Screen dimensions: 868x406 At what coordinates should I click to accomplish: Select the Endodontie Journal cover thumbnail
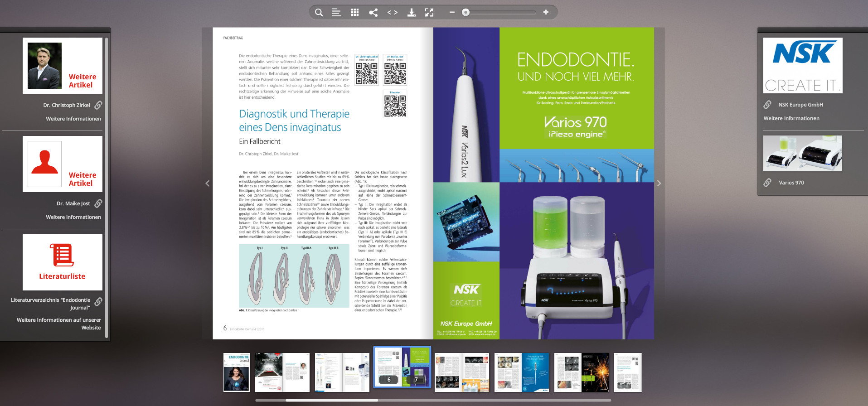coord(237,372)
